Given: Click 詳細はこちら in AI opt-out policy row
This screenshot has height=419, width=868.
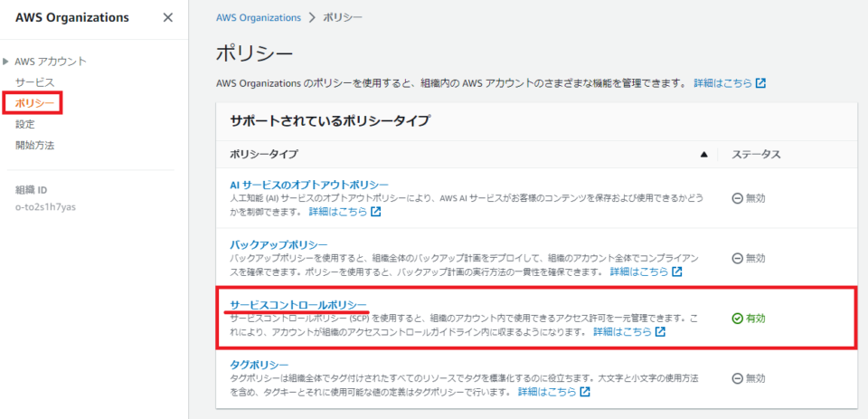Looking at the screenshot, I should point(337,212).
